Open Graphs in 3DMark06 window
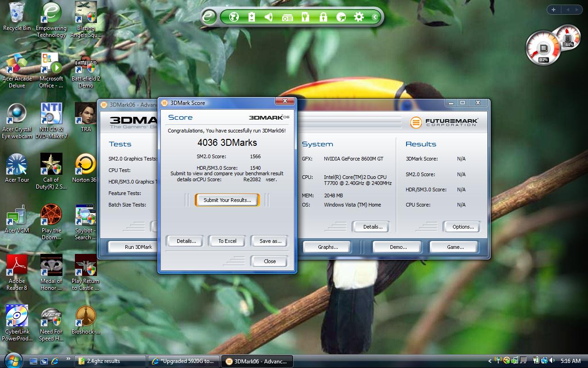Screen dimensions: 588x368 pos(328,247)
